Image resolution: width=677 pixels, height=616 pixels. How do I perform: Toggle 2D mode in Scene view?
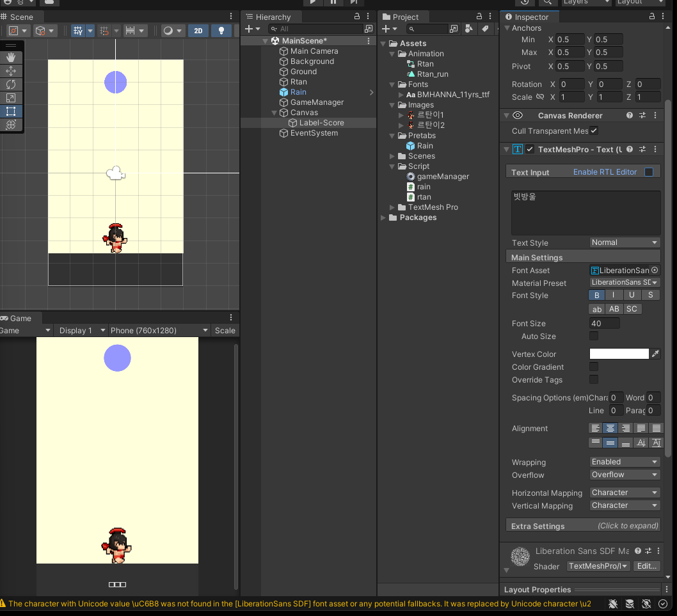198,31
